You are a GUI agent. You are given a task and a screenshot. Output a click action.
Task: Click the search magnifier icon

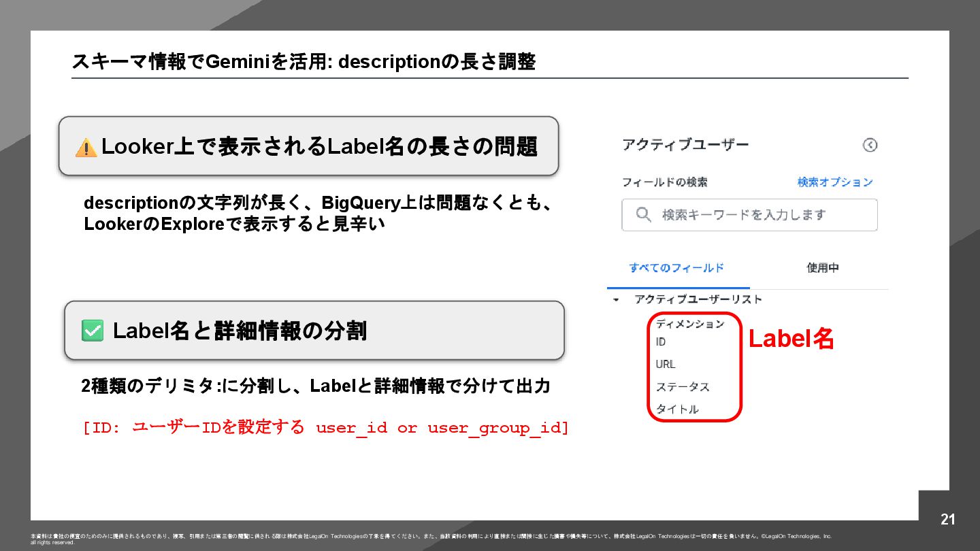pyautogui.click(x=643, y=215)
